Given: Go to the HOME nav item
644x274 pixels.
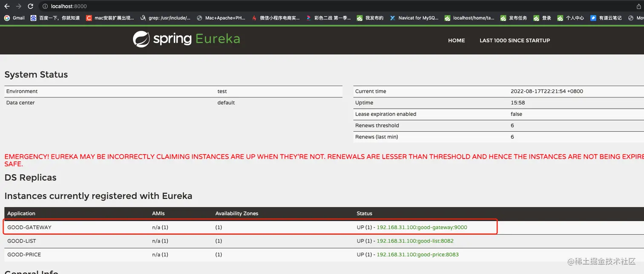Looking at the screenshot, I should point(456,40).
